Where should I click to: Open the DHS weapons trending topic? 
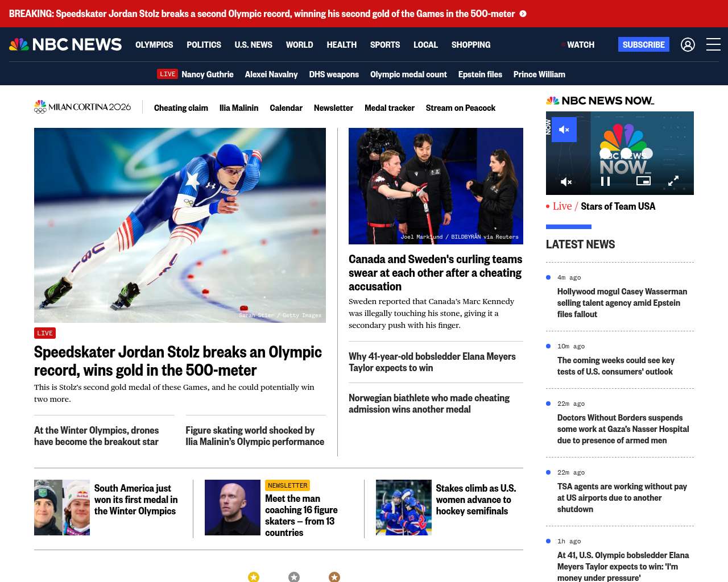point(334,74)
